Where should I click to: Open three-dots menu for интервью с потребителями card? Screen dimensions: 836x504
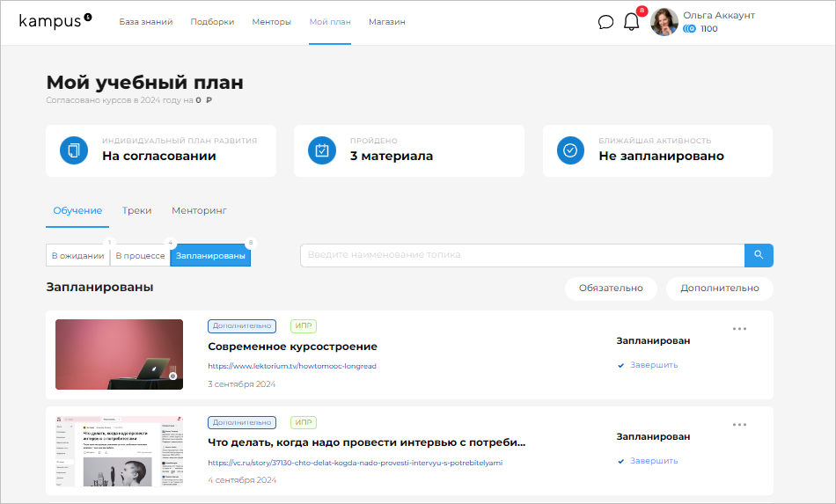click(x=739, y=425)
